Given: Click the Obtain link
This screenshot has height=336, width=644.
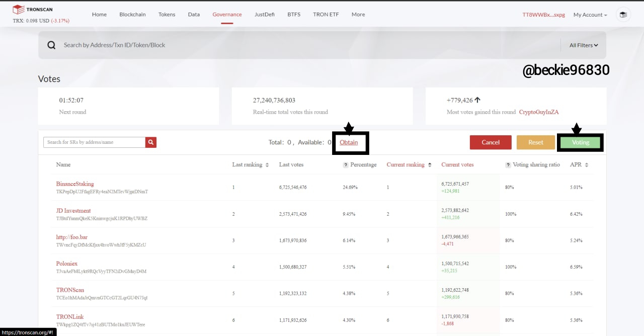Looking at the screenshot, I should [349, 142].
